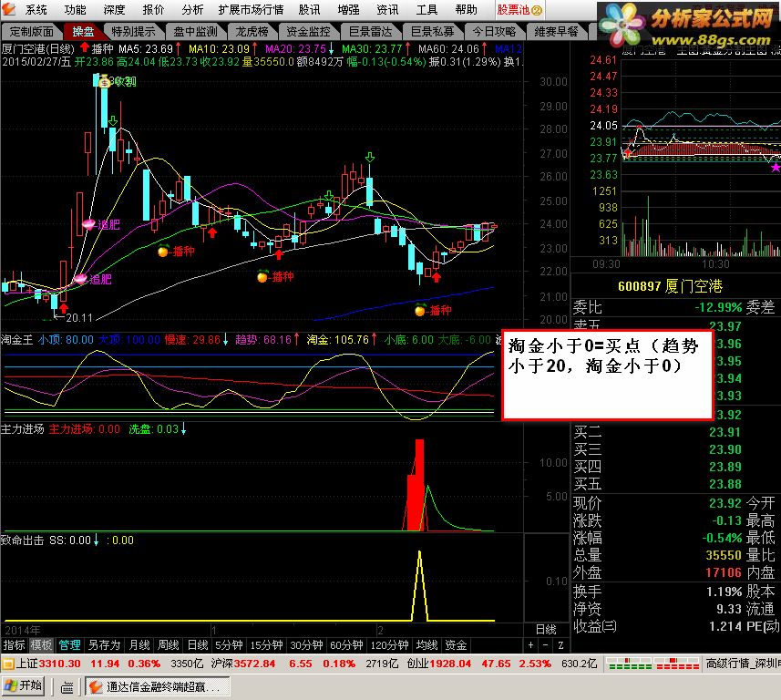Click the red-green market breadth indicator bar

[653, 664]
